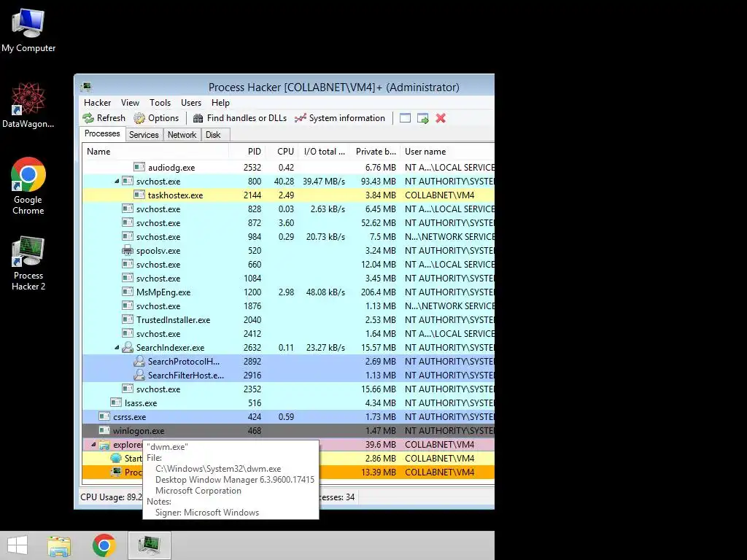Viewport: 747px width, 560px height.
Task: Select the taskhostex.exe process icon
Action: [139, 195]
